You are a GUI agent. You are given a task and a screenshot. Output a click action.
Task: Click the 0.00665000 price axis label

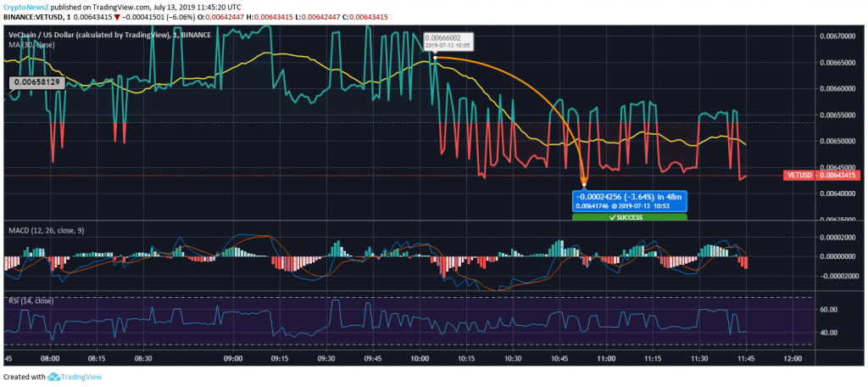coord(837,63)
